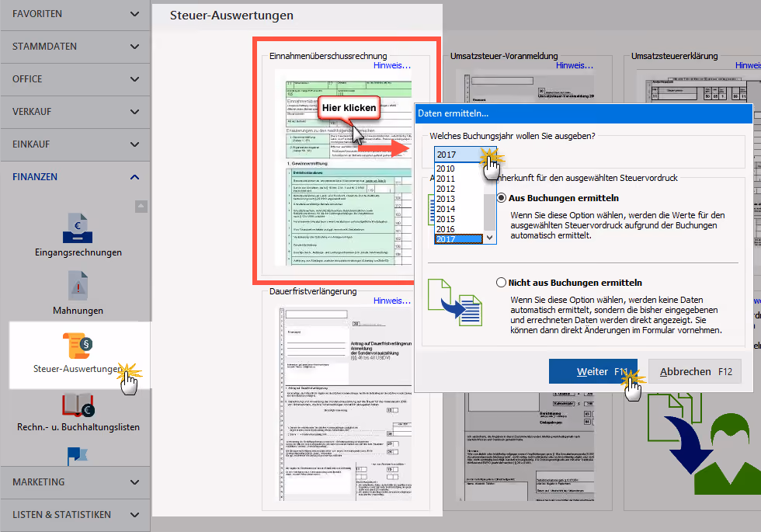The height and width of the screenshot is (532, 761).
Task: Expand the MARKETING section
Action: (75, 482)
